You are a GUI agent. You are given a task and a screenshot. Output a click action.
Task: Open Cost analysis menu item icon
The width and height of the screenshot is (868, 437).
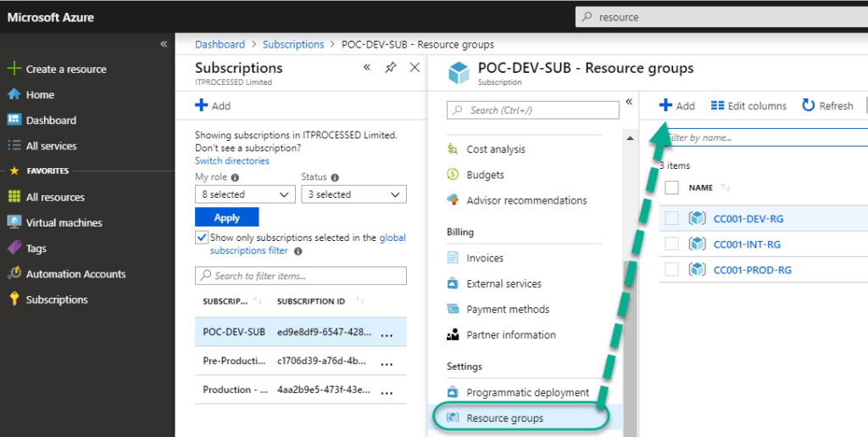click(x=453, y=149)
